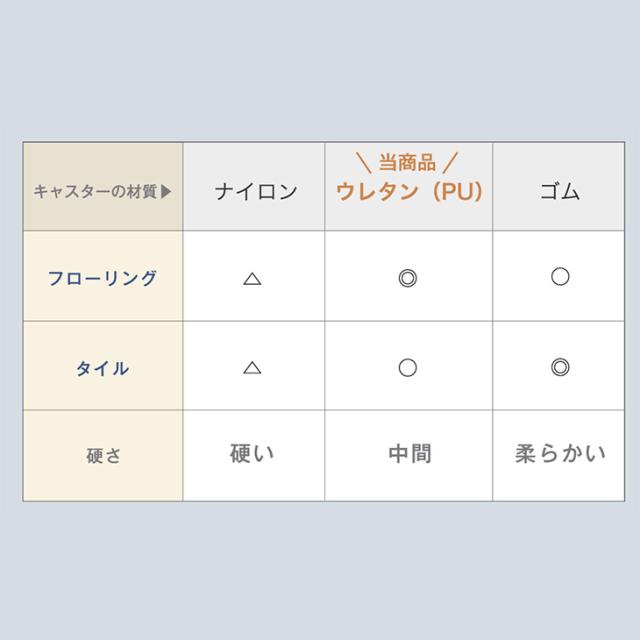Click the キャスターの材質 header text
Viewport: 640px width, 640px height.
tap(95, 190)
